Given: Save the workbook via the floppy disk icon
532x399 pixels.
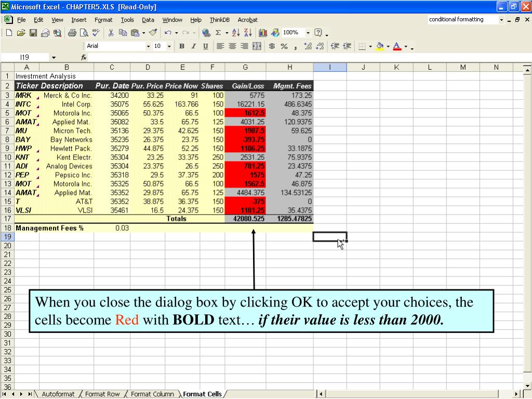Looking at the screenshot, I should tap(33, 33).
